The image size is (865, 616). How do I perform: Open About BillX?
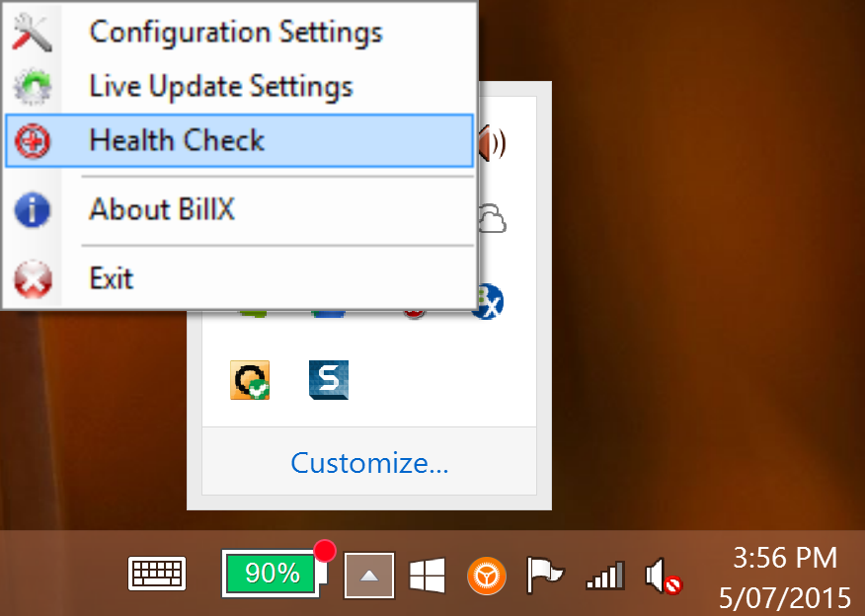239,210
